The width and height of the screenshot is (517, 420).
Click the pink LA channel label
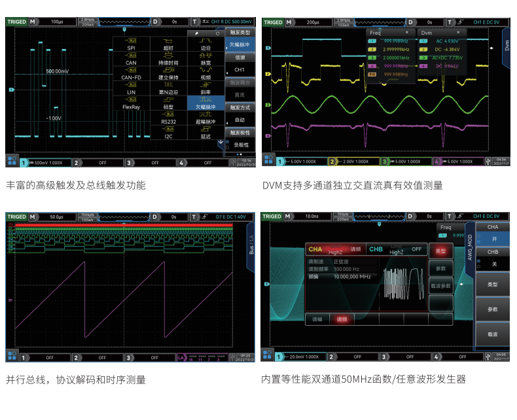[181, 357]
